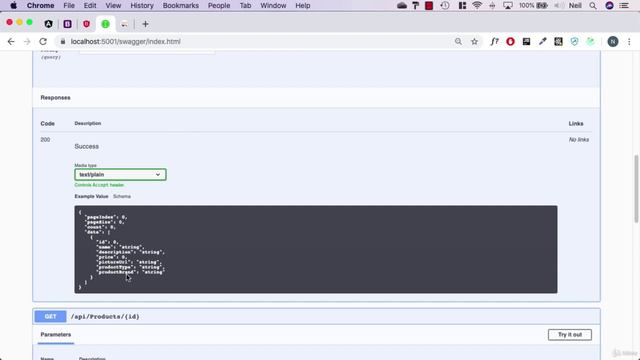Image resolution: width=640 pixels, height=360 pixels.
Task: Click the No links text
Action: [579, 140]
